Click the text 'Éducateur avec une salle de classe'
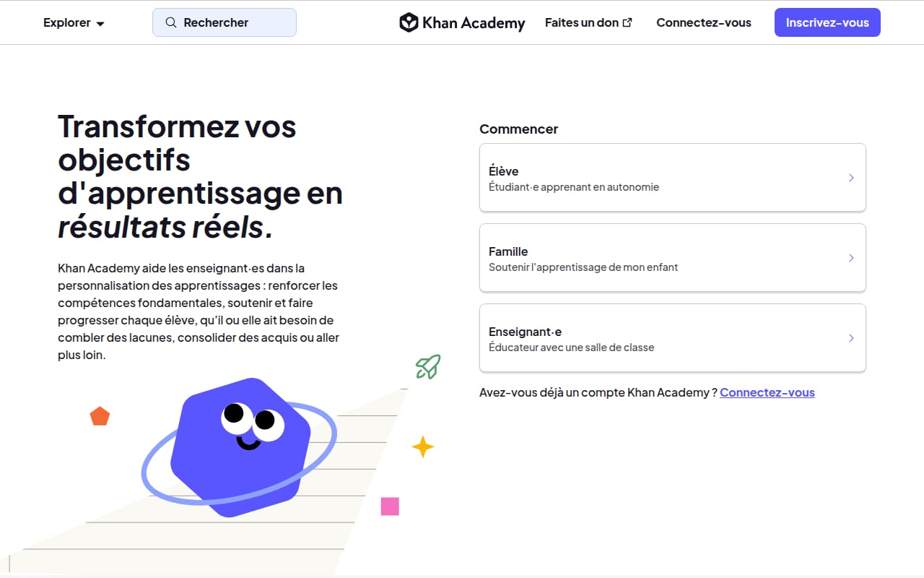 [571, 348]
